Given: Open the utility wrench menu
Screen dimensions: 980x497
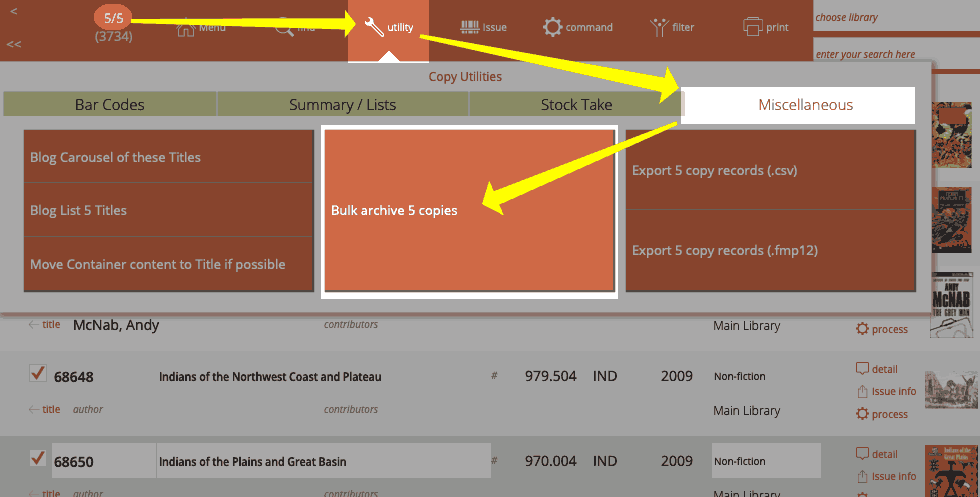Looking at the screenshot, I should tap(388, 28).
